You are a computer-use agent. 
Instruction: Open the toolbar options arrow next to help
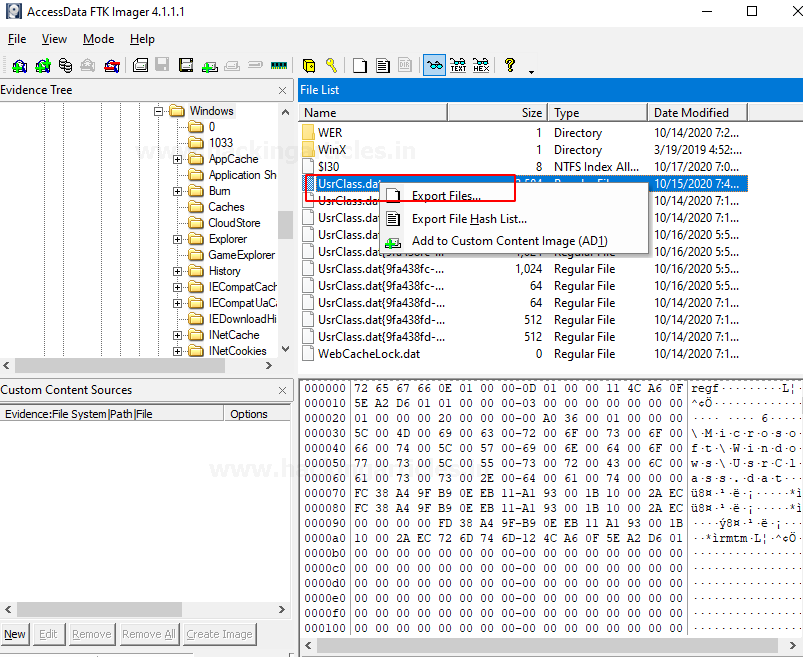click(531, 72)
